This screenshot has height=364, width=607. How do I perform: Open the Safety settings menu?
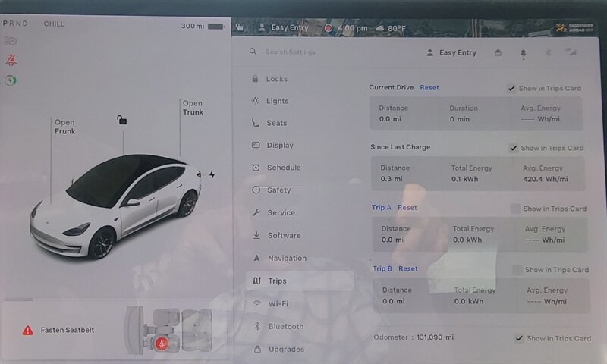tap(272, 190)
